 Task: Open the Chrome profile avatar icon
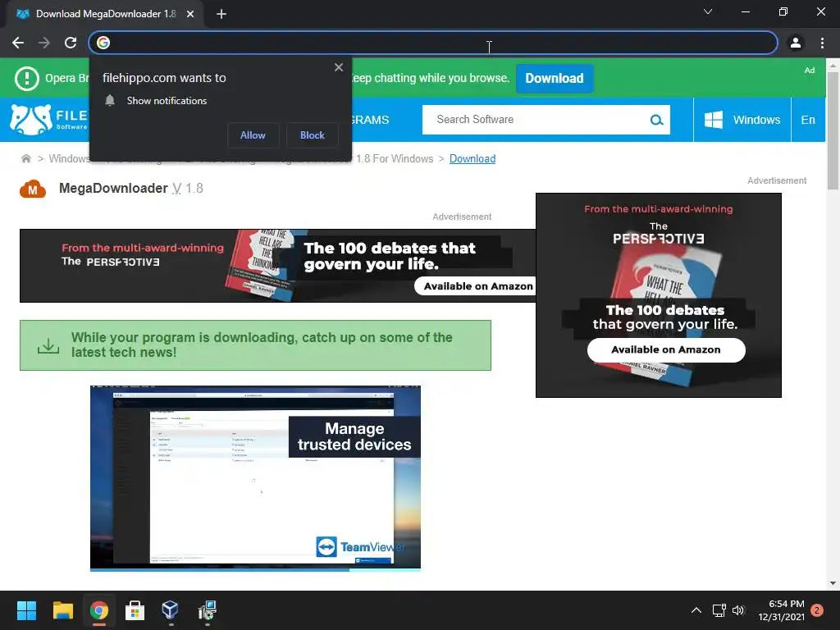796,43
